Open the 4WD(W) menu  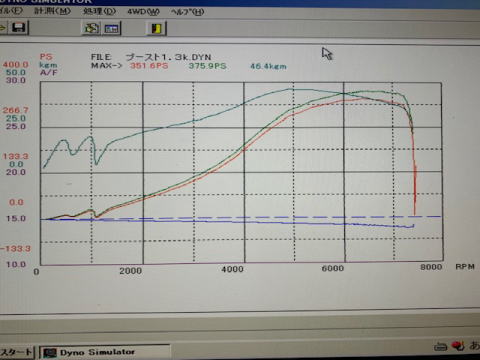point(143,12)
